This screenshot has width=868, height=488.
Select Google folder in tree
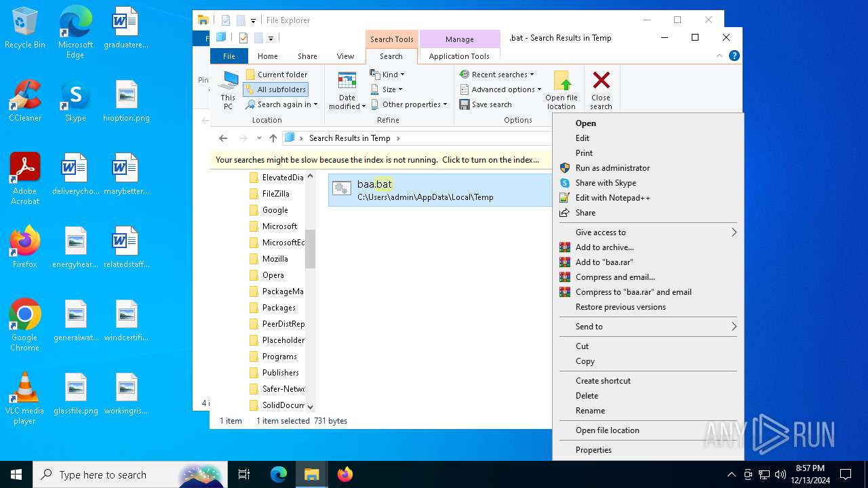pos(275,210)
